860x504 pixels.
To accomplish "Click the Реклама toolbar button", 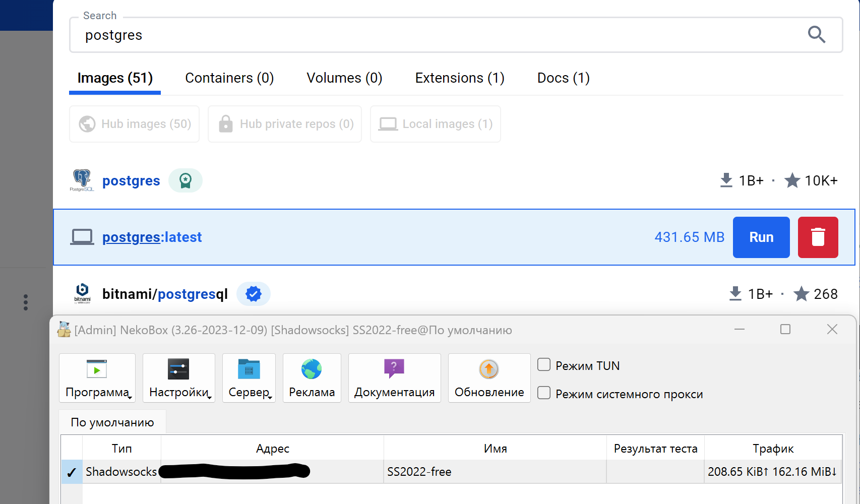I will pos(312,378).
